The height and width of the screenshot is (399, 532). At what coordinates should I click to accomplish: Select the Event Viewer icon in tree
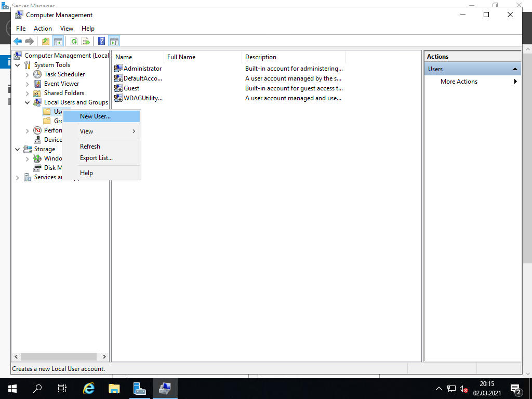pyautogui.click(x=37, y=84)
